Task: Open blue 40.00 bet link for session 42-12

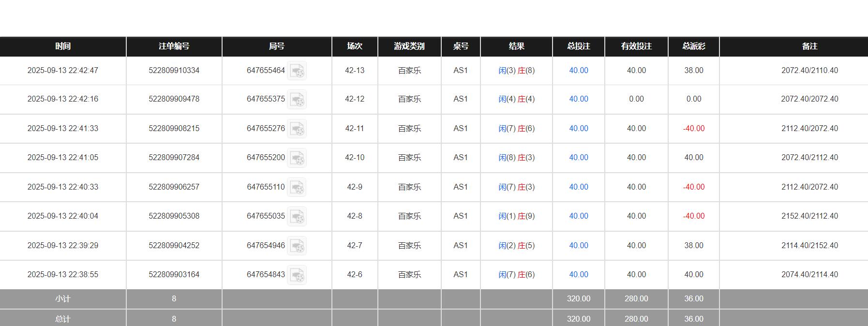Action: (578, 99)
